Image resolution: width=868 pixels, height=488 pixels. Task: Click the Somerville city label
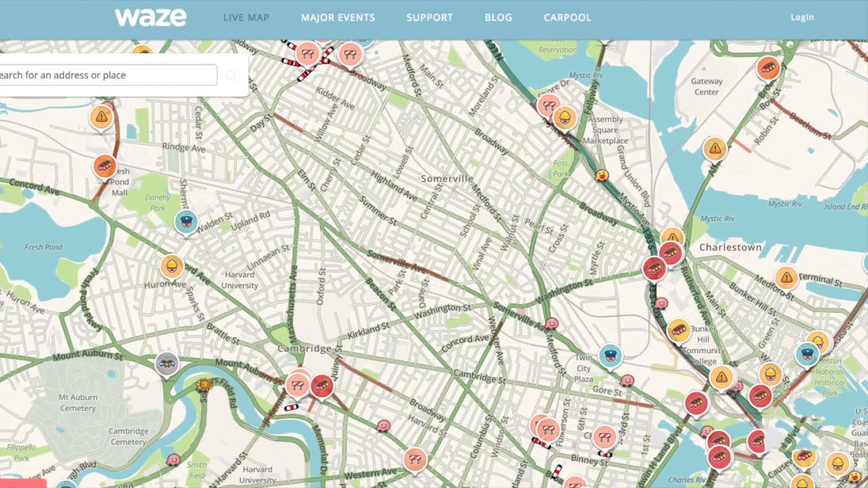coord(447,178)
